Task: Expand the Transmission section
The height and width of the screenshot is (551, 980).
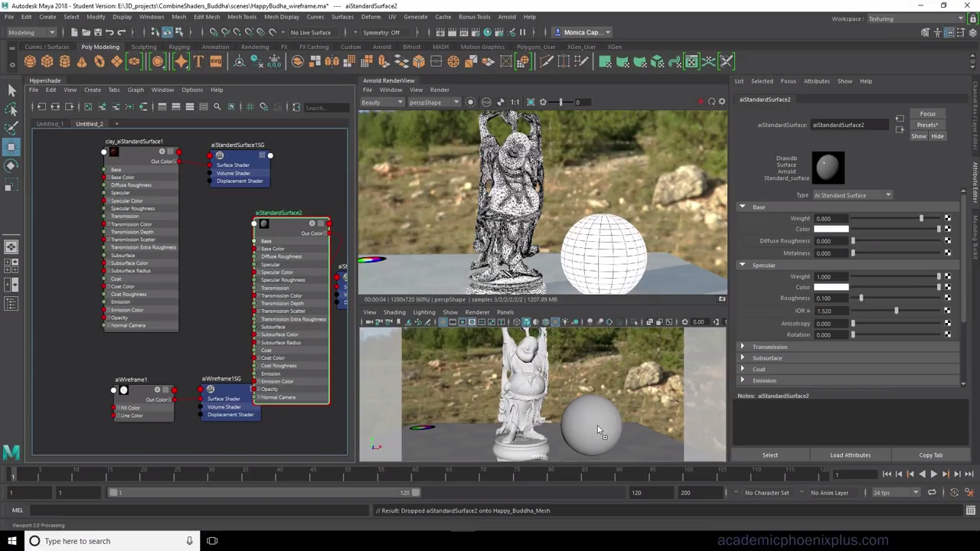Action: [742, 347]
